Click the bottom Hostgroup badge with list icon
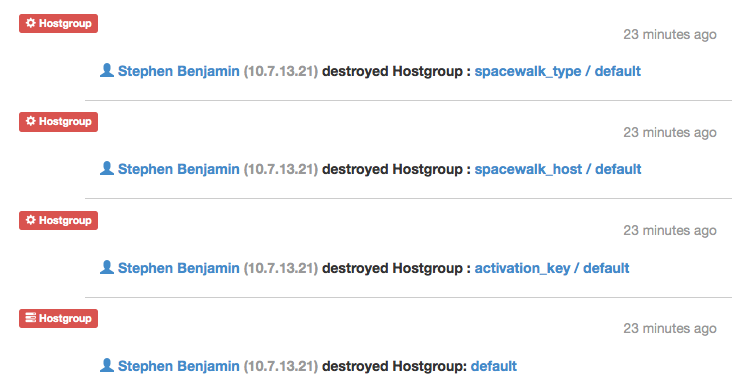The height and width of the screenshot is (386, 743). tap(58, 318)
